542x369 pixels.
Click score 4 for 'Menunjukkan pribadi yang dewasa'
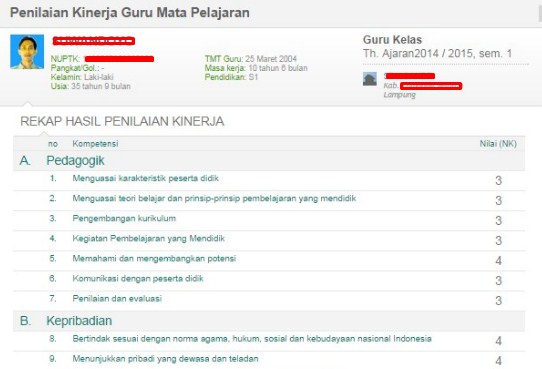(x=498, y=361)
